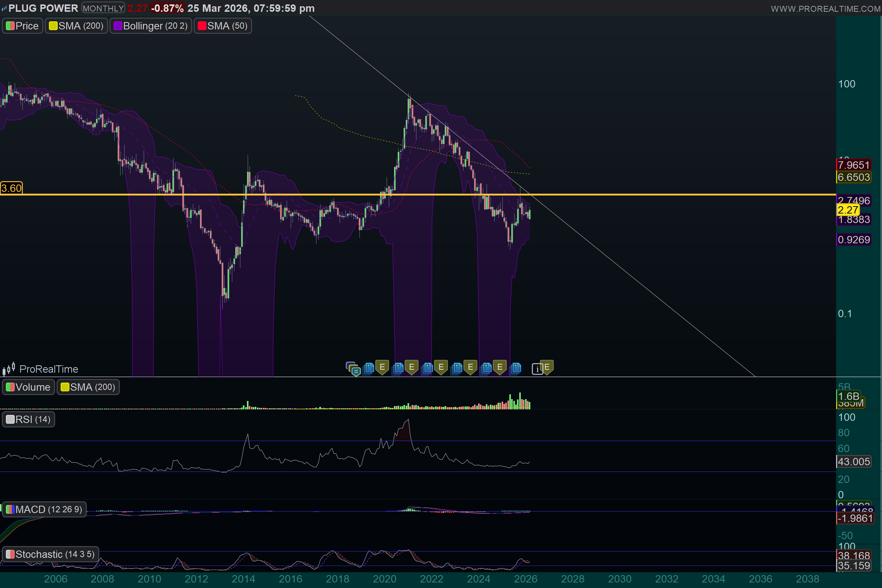882x588 pixels.
Task: Select the Volume panel label
Action: point(29,387)
